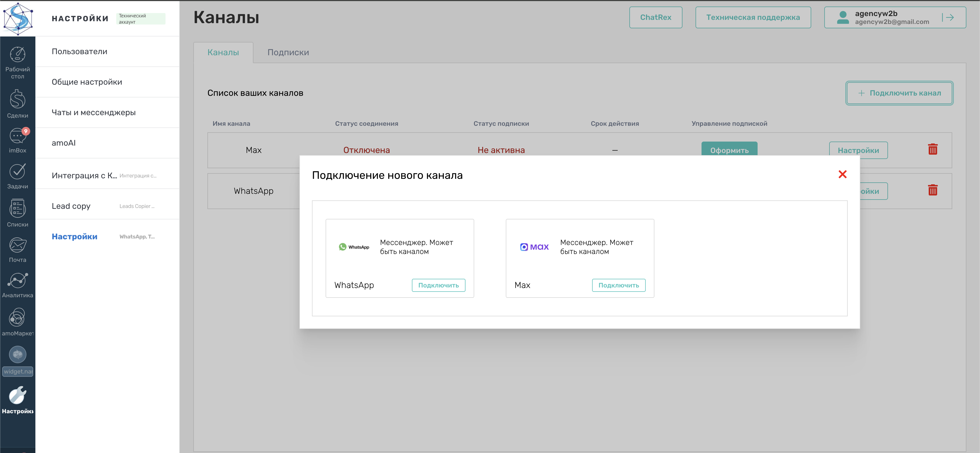Open Задачи tasks icon
This screenshot has width=980, height=453.
(17, 172)
